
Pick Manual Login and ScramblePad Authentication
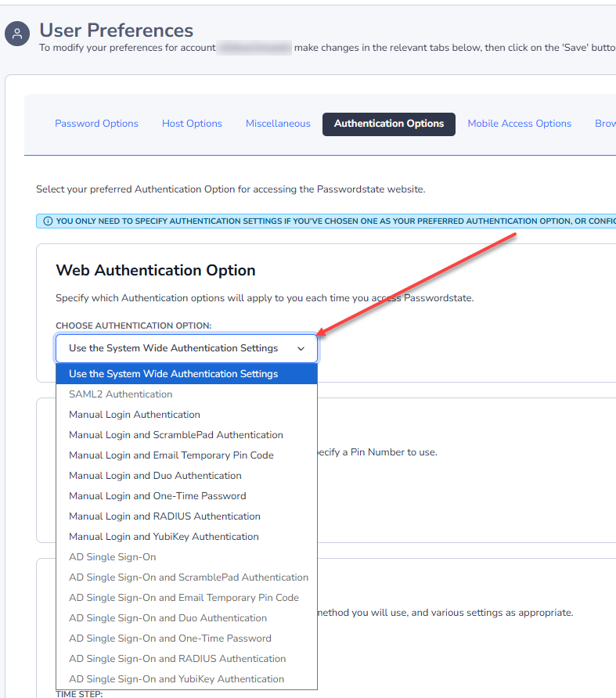point(186,435)
